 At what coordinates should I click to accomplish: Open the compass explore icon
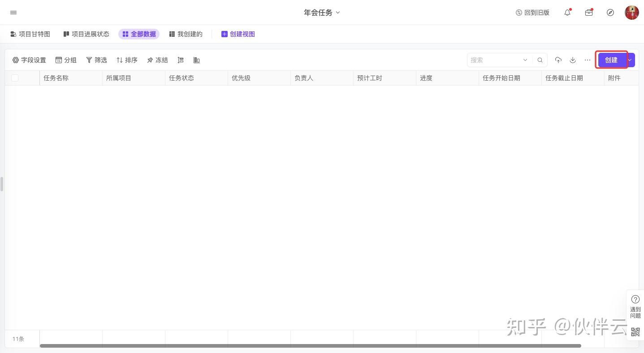pyautogui.click(x=610, y=13)
